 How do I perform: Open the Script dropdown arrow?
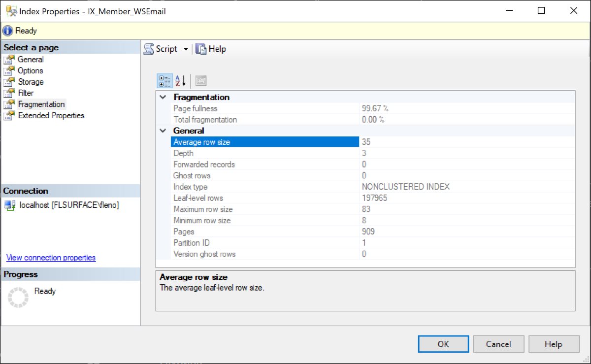coord(186,49)
